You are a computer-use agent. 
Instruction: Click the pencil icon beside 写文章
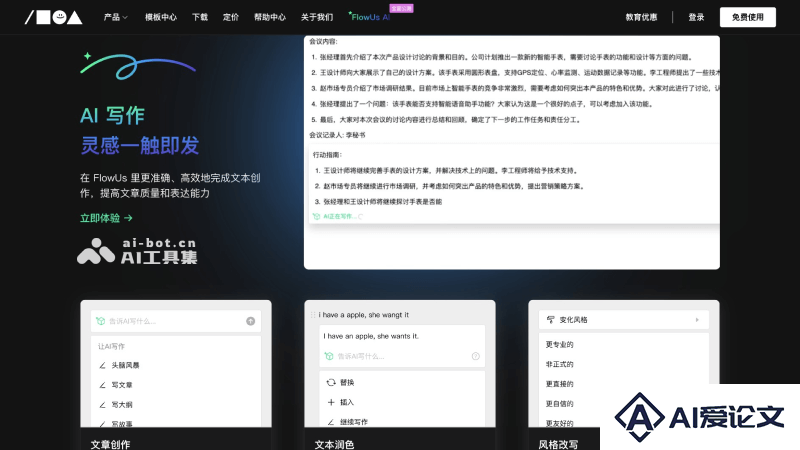point(103,385)
